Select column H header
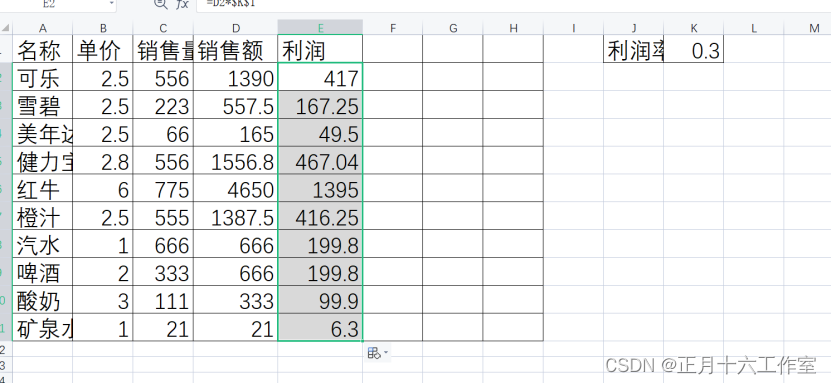The image size is (831, 384). pos(513,28)
